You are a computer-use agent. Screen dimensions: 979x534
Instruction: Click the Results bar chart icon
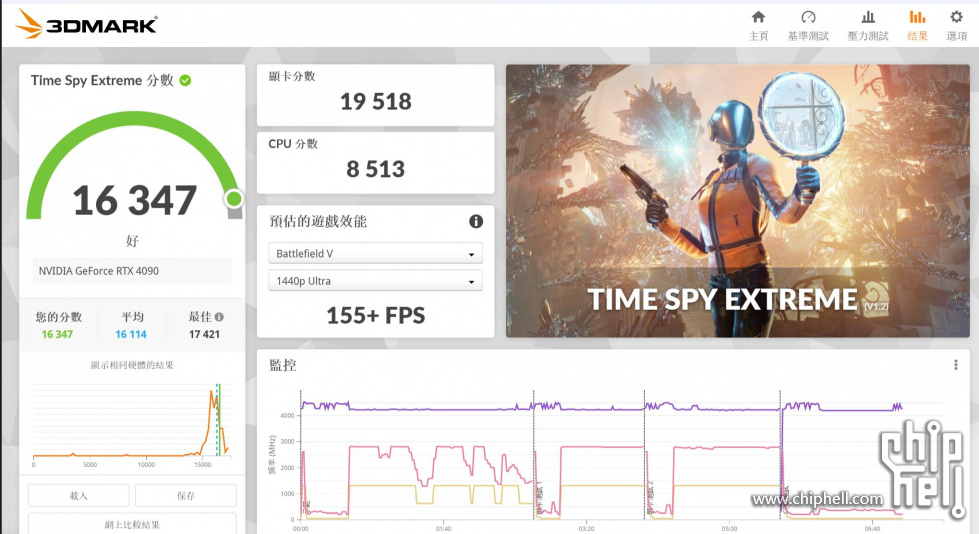(917, 17)
